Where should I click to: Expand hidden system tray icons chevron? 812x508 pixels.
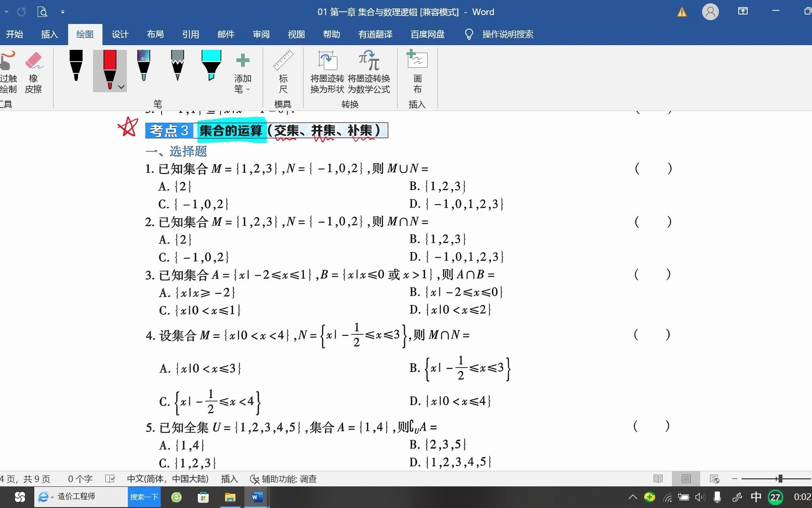coord(633,497)
